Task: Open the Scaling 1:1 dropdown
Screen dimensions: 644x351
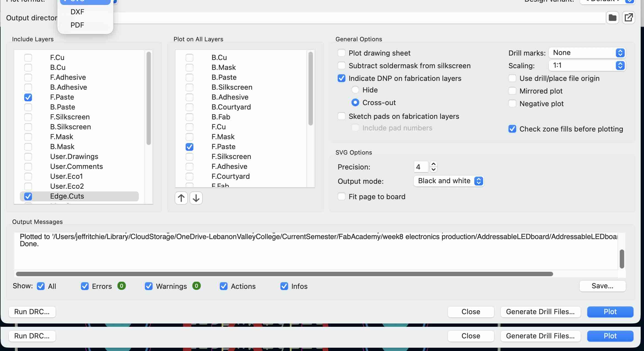Action: tap(587, 65)
